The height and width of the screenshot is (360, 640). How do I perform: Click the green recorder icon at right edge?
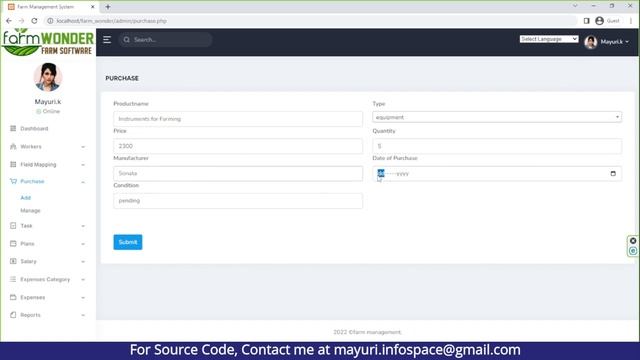click(x=633, y=251)
